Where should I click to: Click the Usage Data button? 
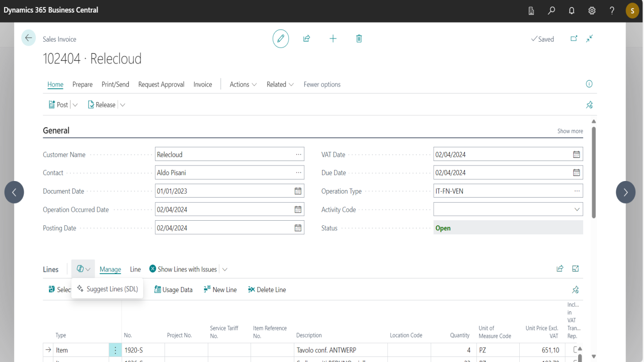point(173,290)
